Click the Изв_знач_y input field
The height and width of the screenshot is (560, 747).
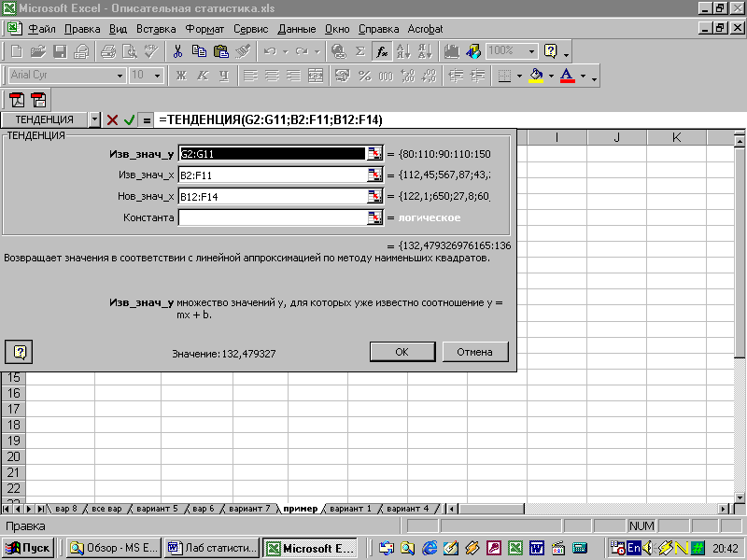click(273, 154)
